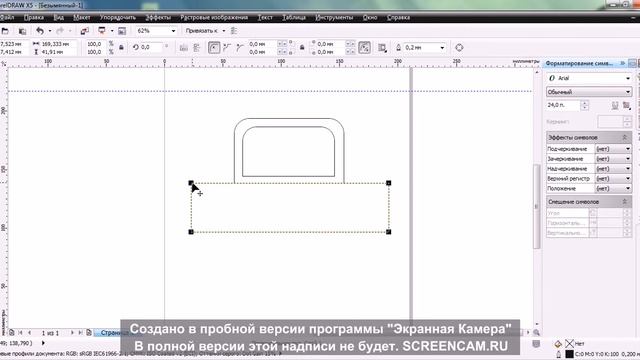640x360 pixels.
Task: Open the Зачеркивание dropdown
Action: tap(613, 159)
